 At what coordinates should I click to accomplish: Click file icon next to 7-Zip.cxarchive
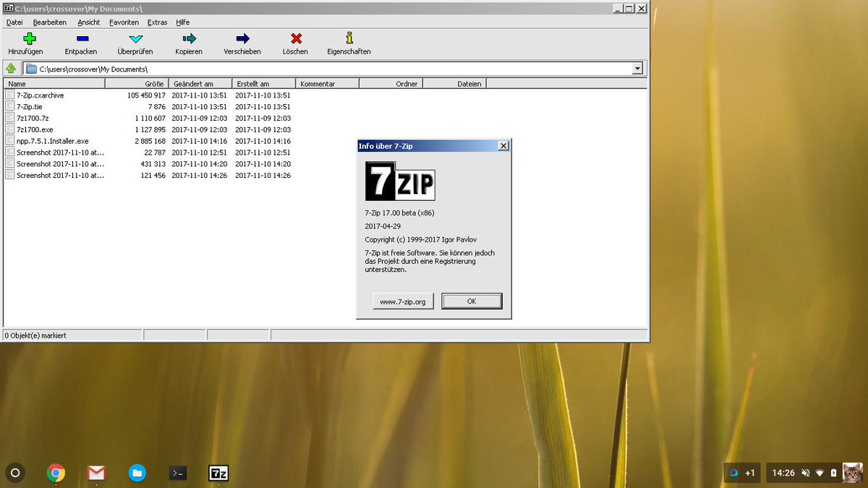(x=9, y=95)
